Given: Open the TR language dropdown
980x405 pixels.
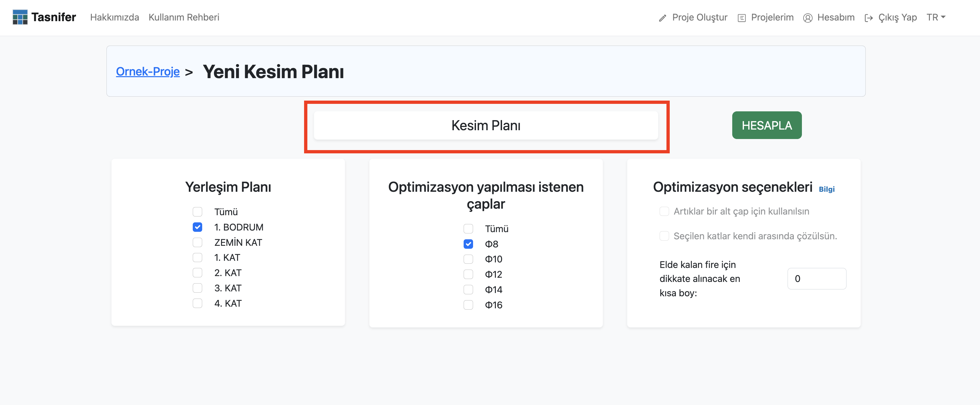Looking at the screenshot, I should 935,18.
